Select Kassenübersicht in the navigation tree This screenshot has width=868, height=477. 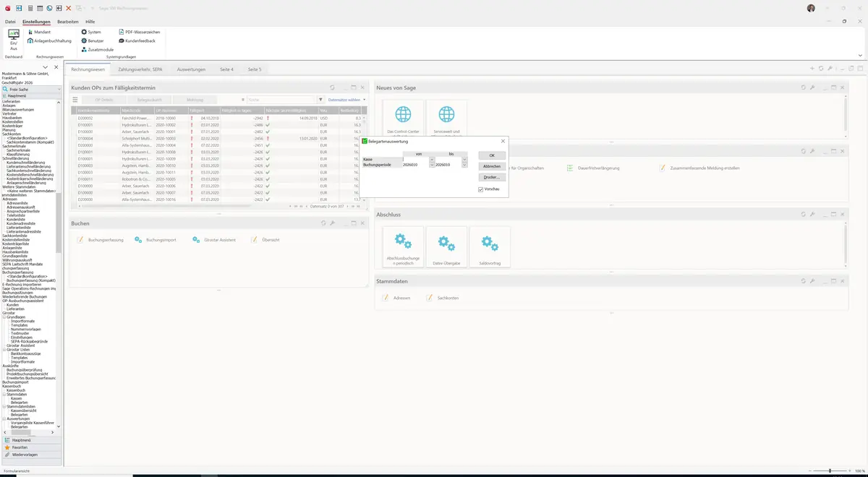coord(25,411)
